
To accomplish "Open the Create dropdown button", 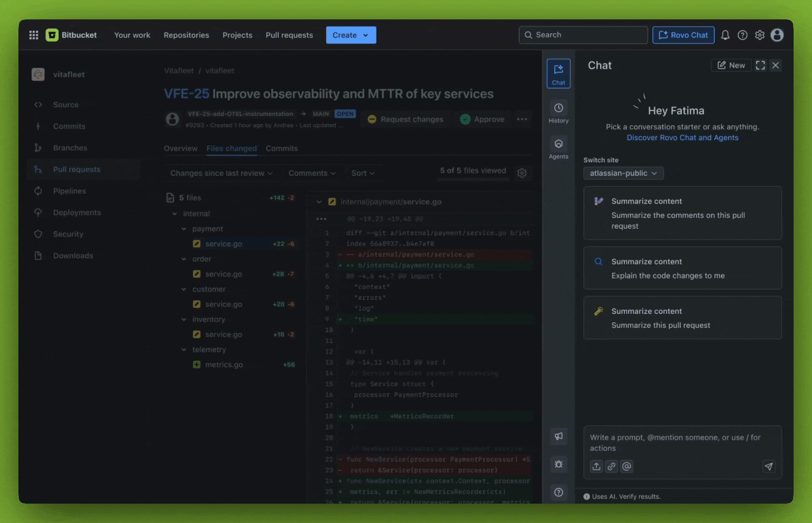I will (351, 35).
